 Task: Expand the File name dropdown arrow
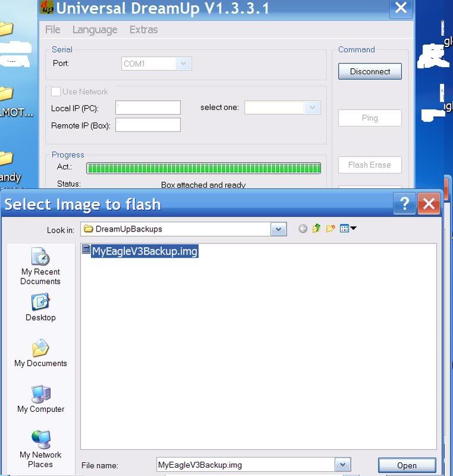[342, 465]
